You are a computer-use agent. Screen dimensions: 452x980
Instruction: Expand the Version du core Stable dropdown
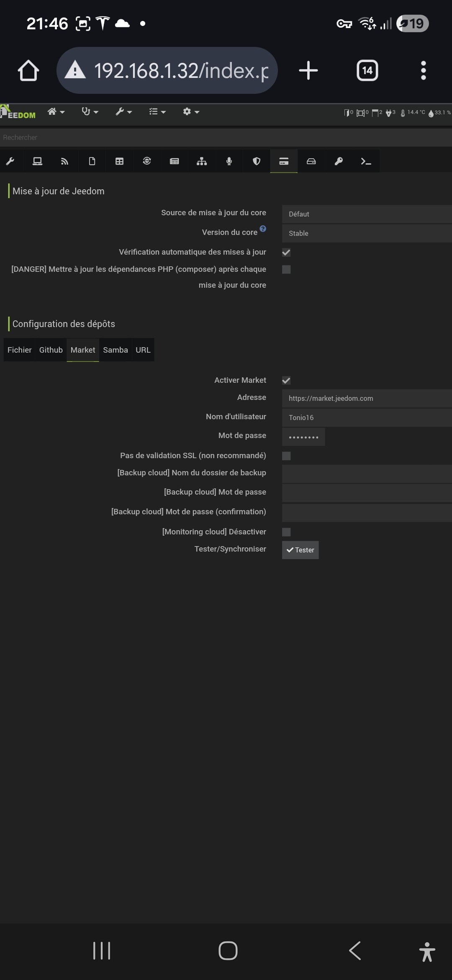pos(367,233)
